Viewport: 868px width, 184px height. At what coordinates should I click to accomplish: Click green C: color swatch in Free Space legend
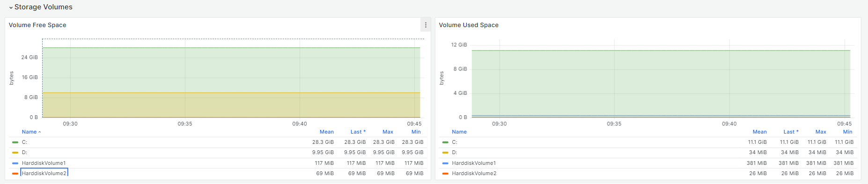click(x=15, y=142)
